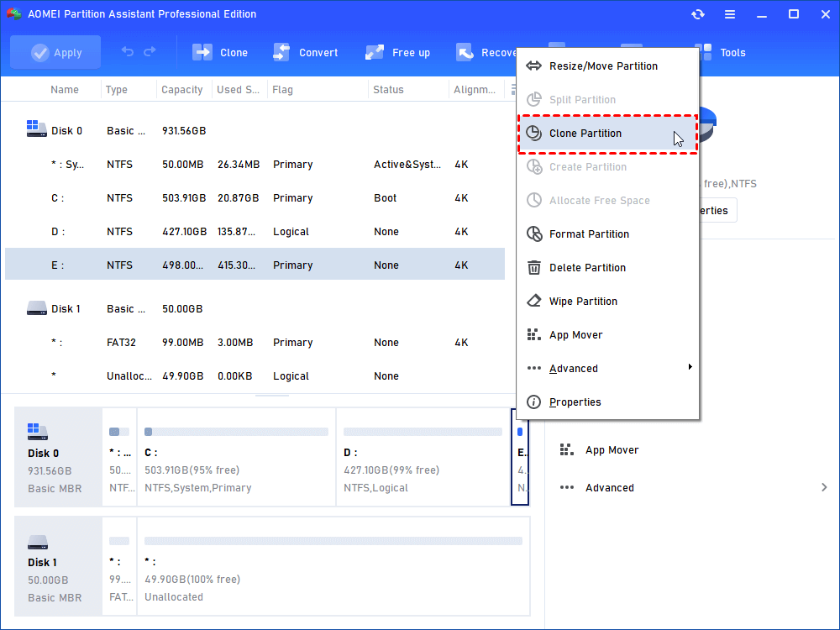Choose Delete Partition from context menu
The width and height of the screenshot is (840, 630).
coord(607,268)
